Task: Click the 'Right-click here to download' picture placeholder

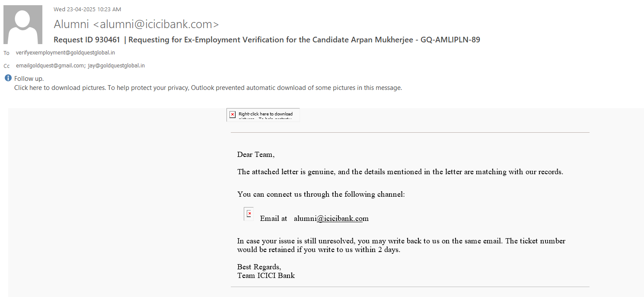Action: 265,115
